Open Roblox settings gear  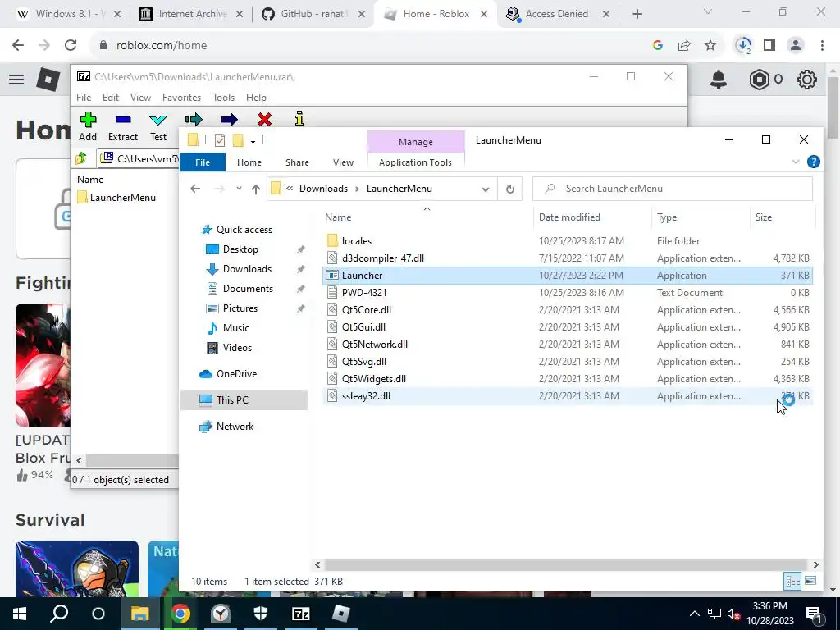(x=807, y=80)
